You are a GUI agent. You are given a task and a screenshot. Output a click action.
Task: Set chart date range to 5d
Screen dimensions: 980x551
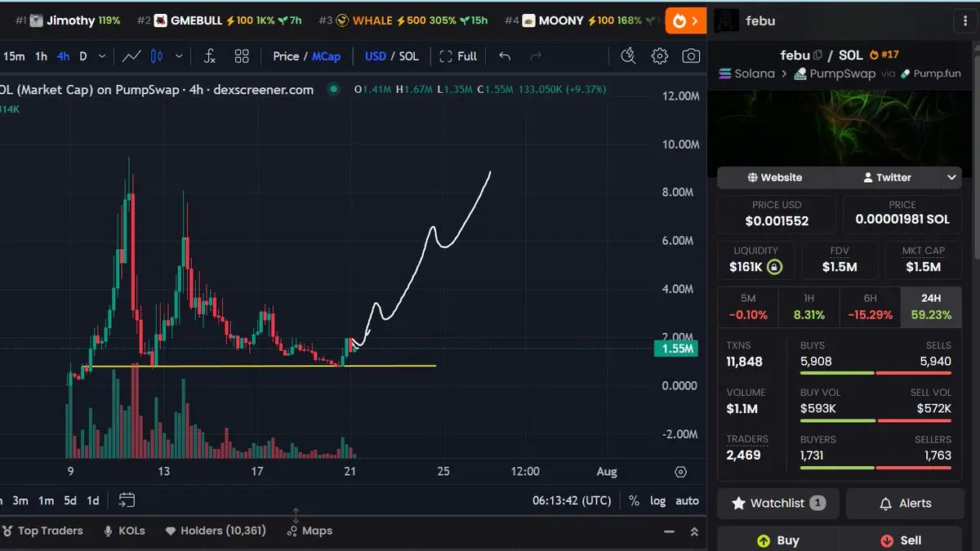[x=70, y=500]
